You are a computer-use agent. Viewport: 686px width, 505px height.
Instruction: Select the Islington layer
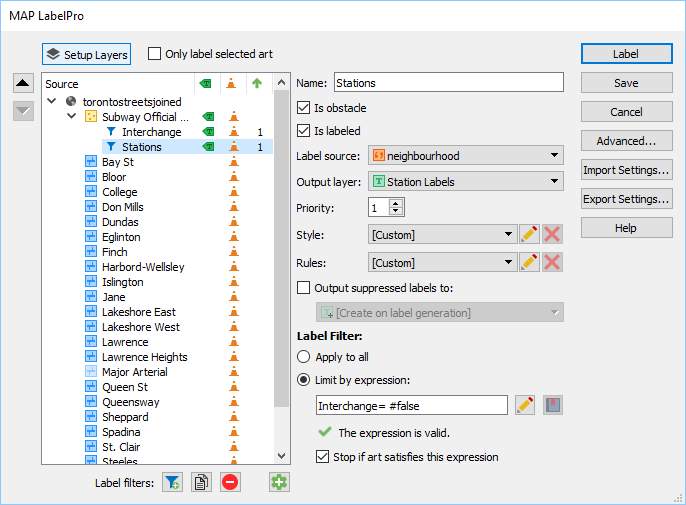click(x=123, y=282)
